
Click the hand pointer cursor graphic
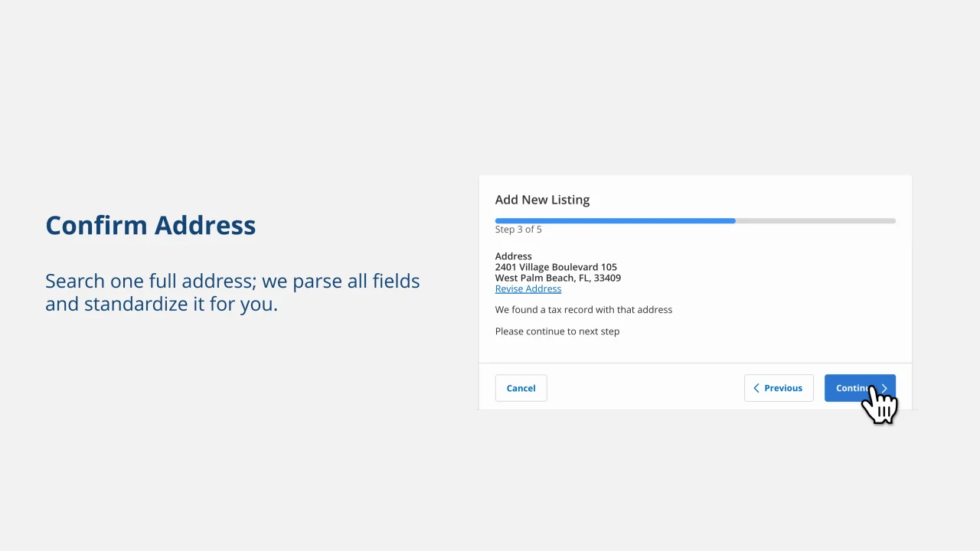[x=880, y=403]
